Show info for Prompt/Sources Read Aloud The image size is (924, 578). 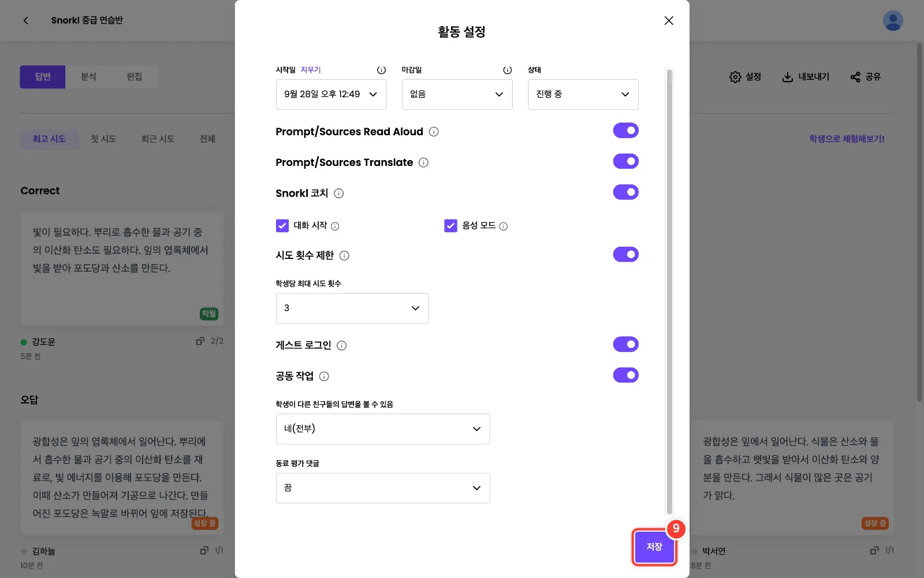434,132
